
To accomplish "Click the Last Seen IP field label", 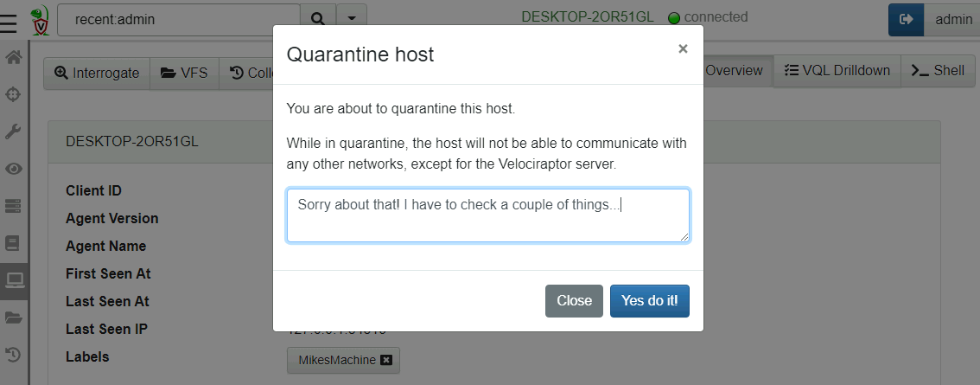I will pyautogui.click(x=106, y=329).
